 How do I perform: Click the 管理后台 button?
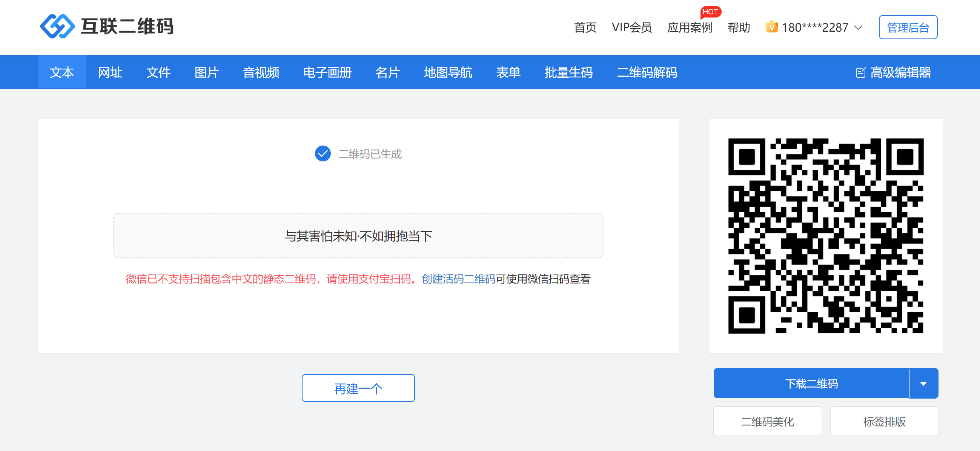[908, 28]
